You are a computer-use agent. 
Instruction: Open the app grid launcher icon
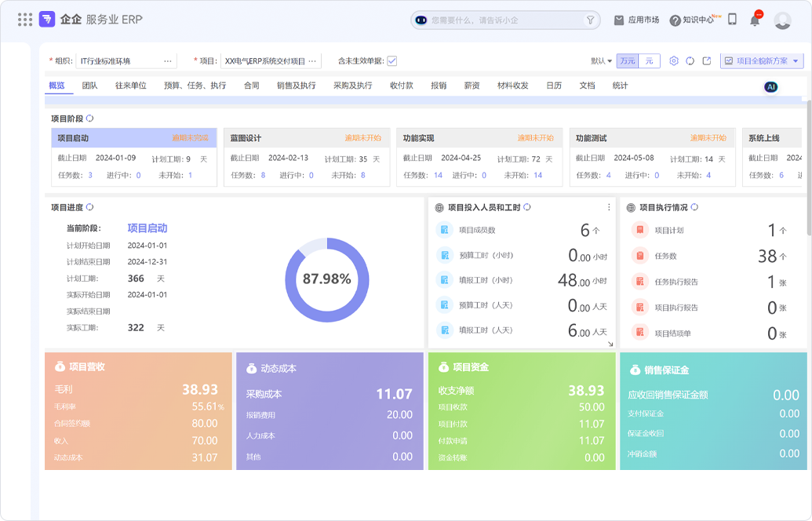[24, 20]
